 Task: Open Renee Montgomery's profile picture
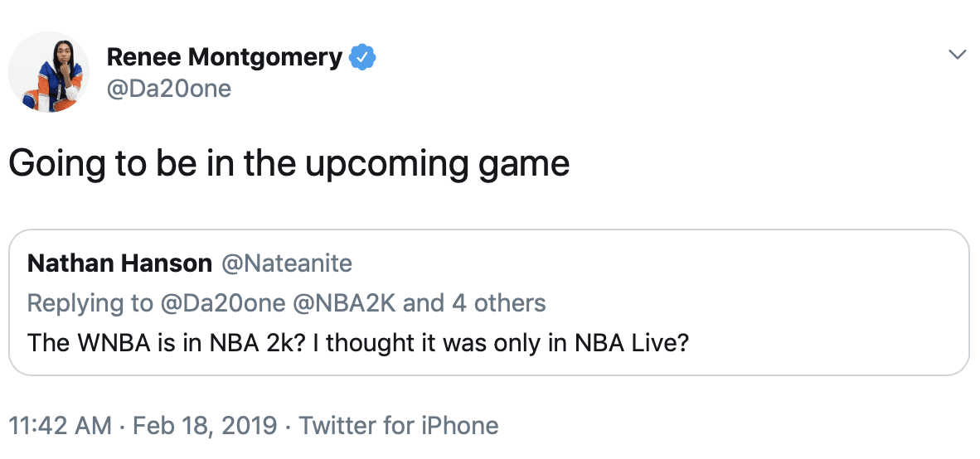click(49, 72)
